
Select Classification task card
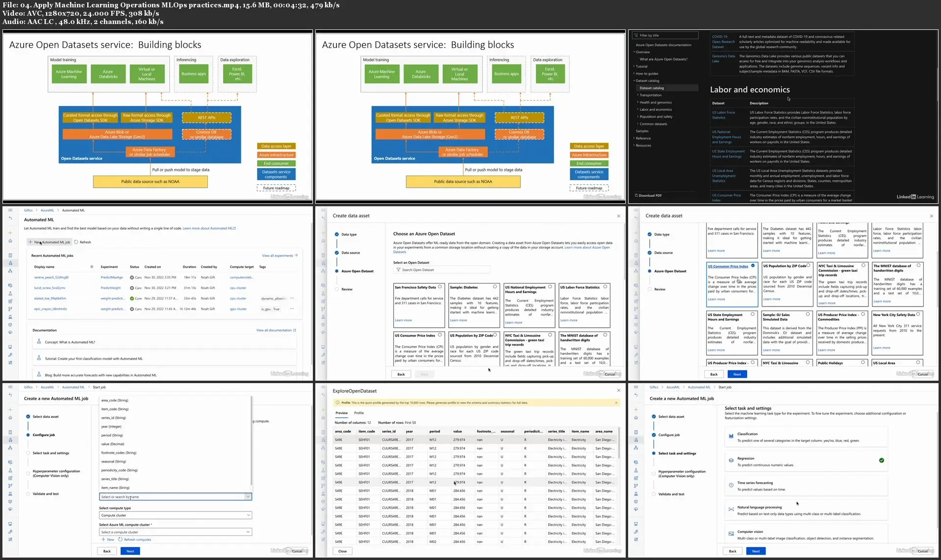point(806,437)
